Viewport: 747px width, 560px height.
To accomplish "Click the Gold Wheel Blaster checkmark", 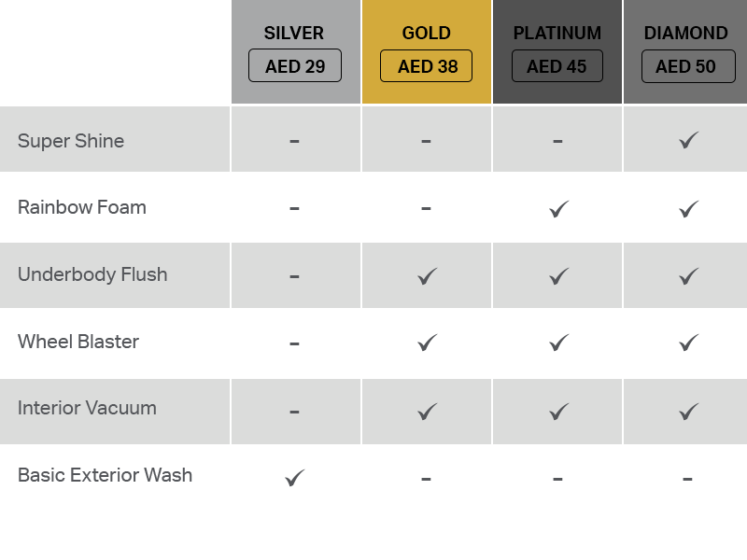I will click(x=428, y=343).
